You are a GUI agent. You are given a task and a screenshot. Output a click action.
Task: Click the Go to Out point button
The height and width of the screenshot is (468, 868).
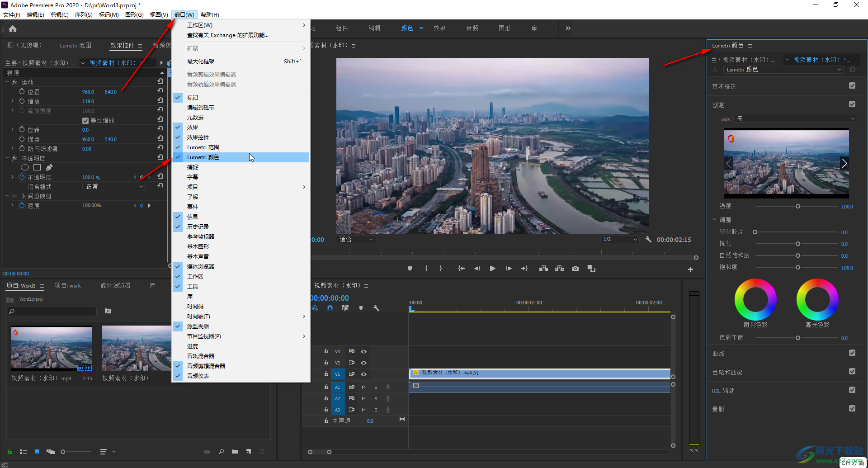pyautogui.click(x=524, y=269)
